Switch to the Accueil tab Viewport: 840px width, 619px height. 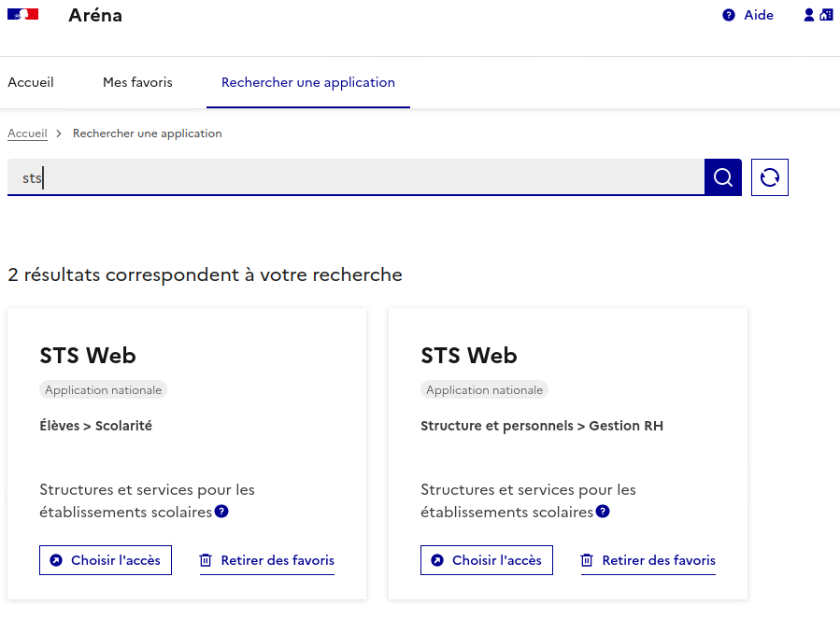pyautogui.click(x=31, y=82)
